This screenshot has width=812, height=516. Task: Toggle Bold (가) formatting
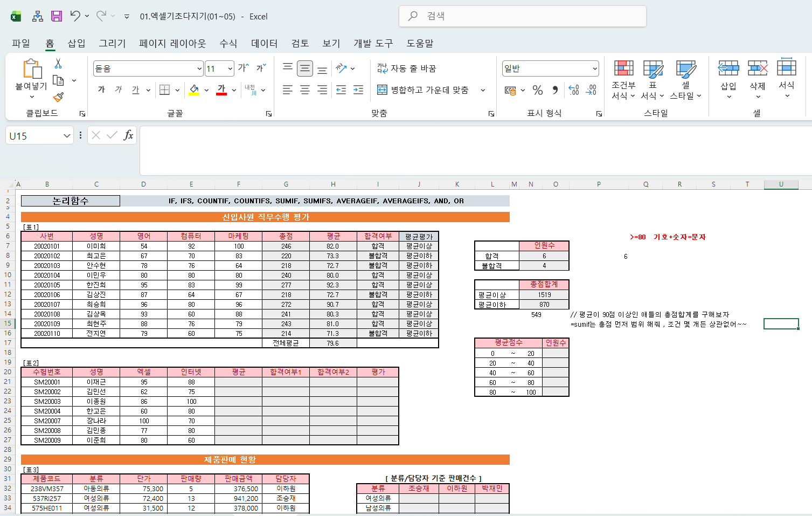101,90
